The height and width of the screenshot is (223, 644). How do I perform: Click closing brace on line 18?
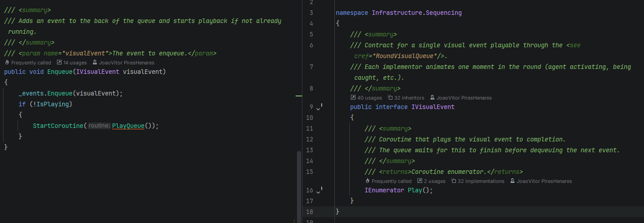338,212
